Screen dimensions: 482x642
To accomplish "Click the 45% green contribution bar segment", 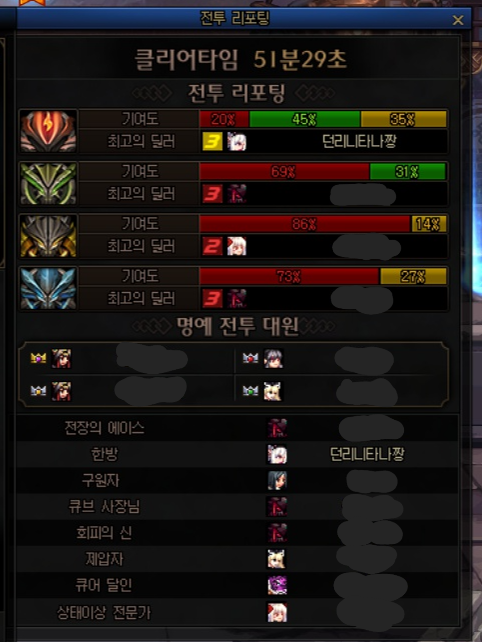I will pyautogui.click(x=305, y=119).
